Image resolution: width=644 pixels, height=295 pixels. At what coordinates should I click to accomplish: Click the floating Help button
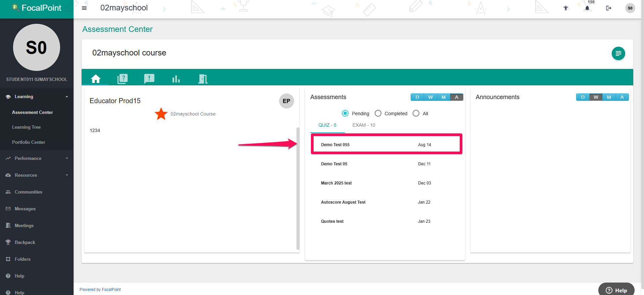(x=616, y=290)
